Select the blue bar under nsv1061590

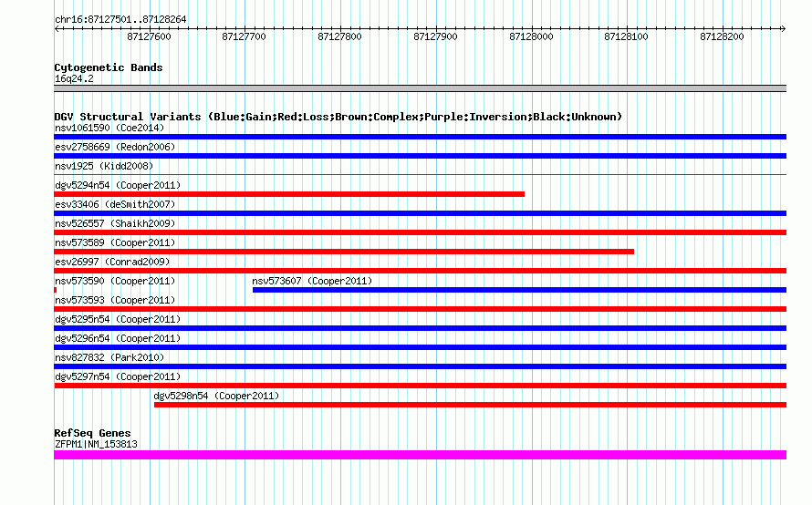(420, 137)
